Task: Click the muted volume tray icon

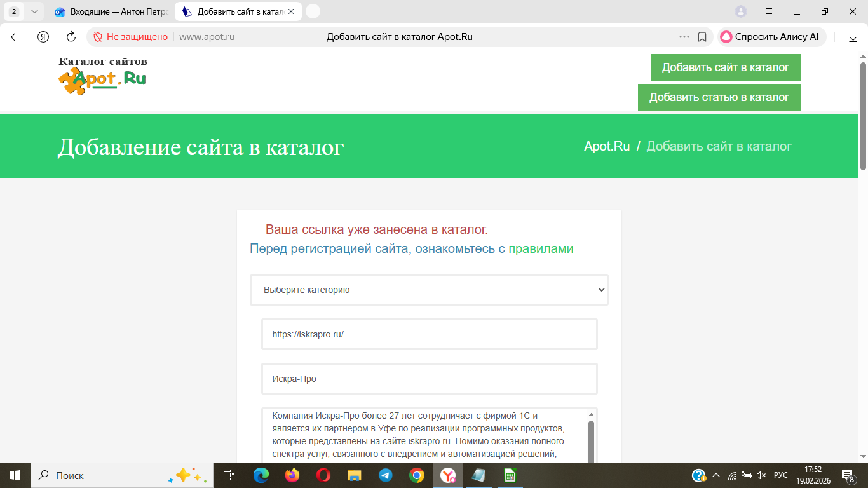Action: pyautogui.click(x=761, y=475)
